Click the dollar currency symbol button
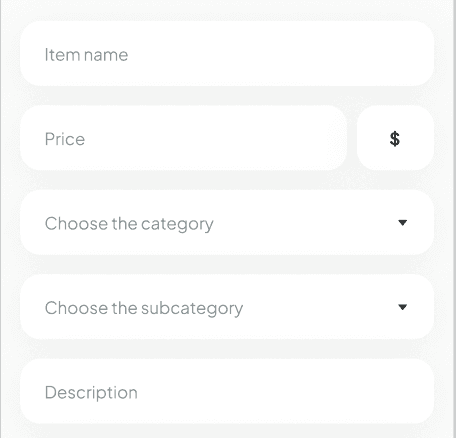The width and height of the screenshot is (456, 438). [x=395, y=138]
